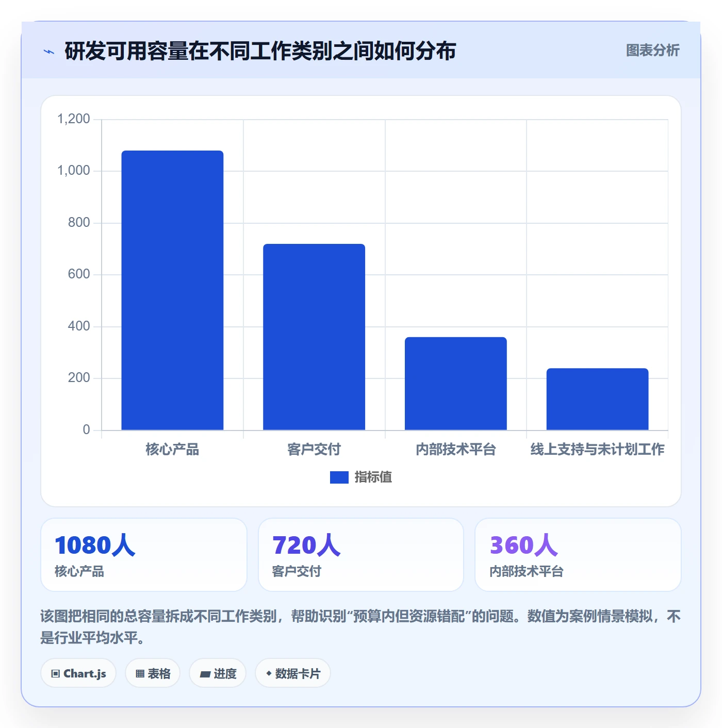This screenshot has height=728, width=722.
Task: Click the grid icon in 表格 chip
Action: pos(140,674)
